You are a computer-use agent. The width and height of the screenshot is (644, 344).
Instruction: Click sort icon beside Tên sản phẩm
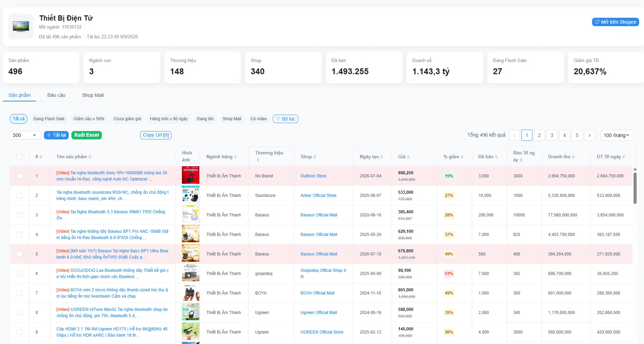(x=90, y=157)
